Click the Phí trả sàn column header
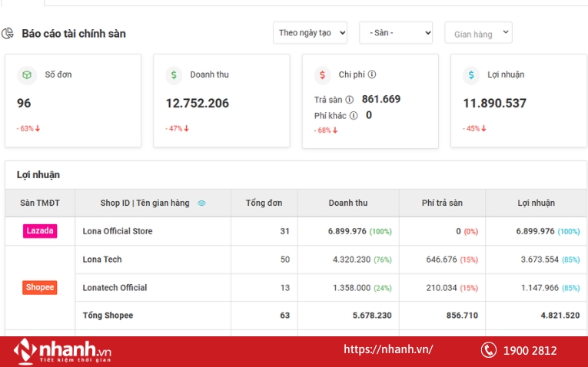 point(442,203)
